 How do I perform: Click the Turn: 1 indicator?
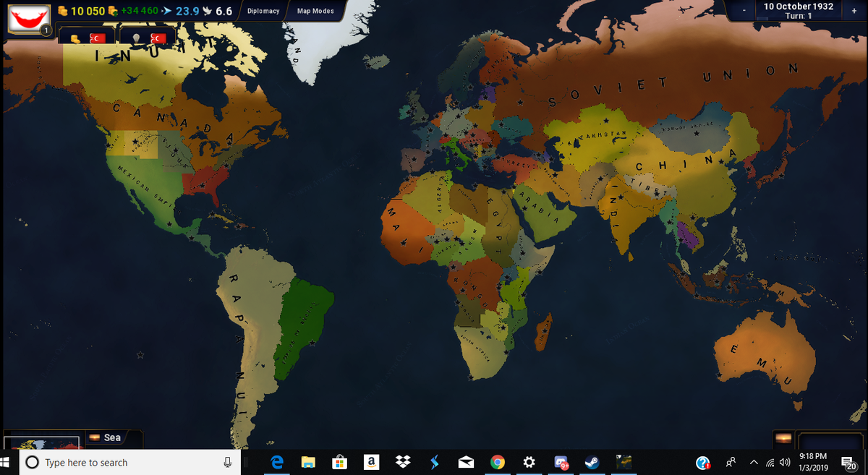pos(799,16)
